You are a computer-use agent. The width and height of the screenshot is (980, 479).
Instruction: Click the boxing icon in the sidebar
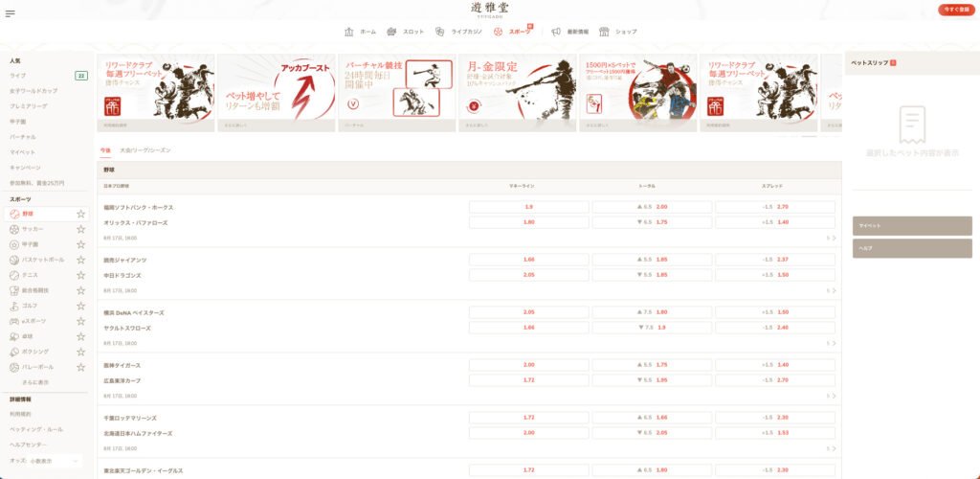pyautogui.click(x=14, y=352)
